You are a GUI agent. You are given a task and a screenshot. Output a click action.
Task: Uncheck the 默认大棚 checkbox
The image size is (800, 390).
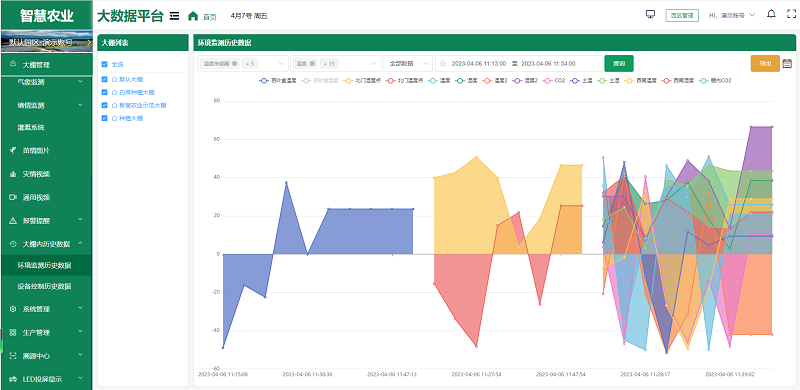click(105, 80)
